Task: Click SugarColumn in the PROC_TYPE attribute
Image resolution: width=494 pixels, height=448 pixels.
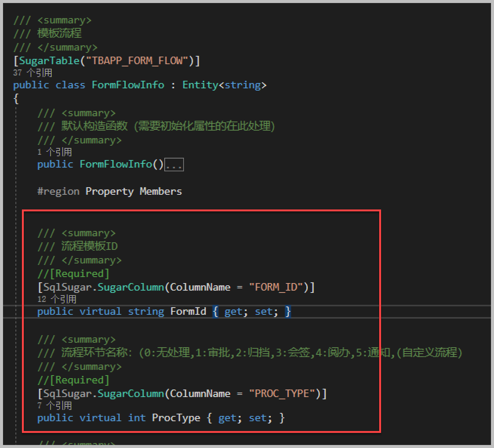Action: tap(131, 394)
